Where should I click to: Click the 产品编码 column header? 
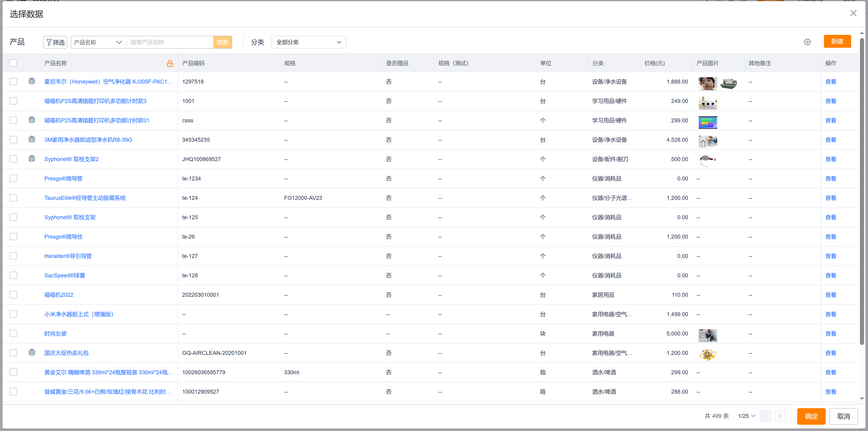[193, 63]
